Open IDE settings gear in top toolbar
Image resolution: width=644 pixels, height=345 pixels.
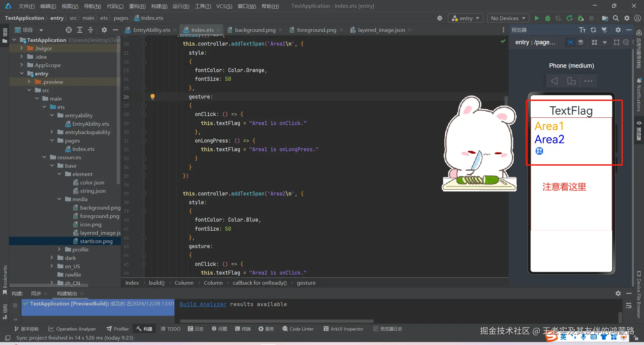(627, 18)
